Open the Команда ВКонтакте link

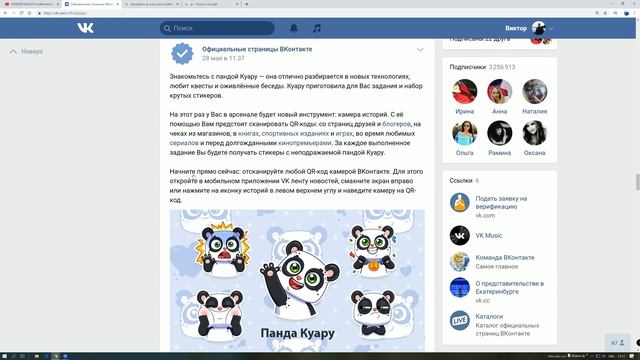click(504, 258)
